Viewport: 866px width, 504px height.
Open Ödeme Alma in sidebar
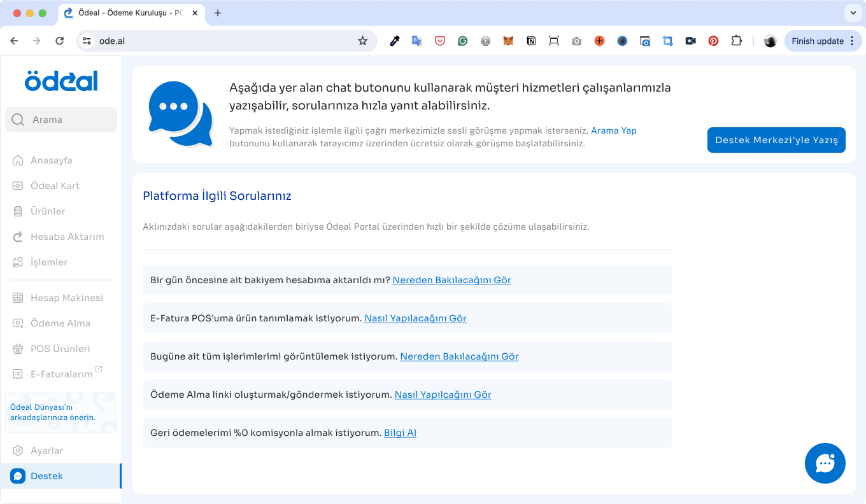point(60,323)
